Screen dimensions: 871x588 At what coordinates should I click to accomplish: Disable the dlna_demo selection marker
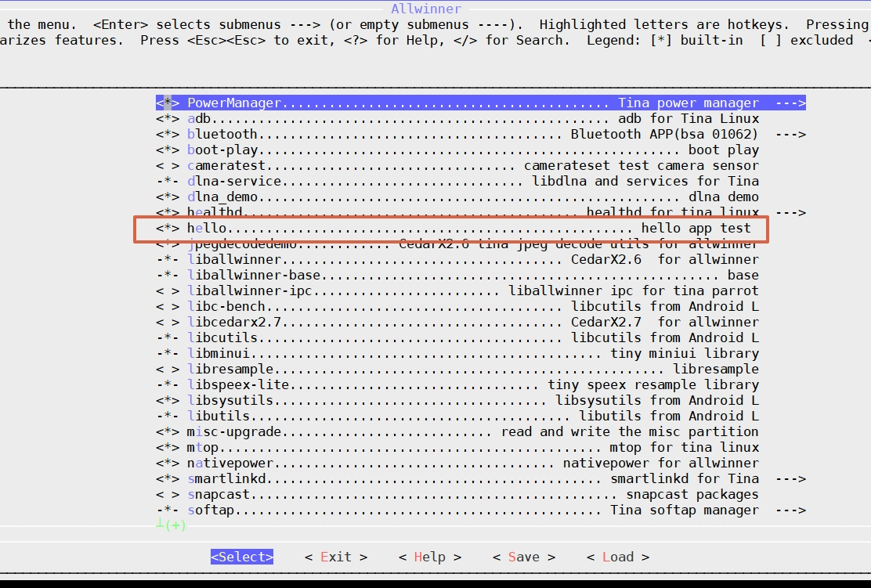click(x=167, y=197)
